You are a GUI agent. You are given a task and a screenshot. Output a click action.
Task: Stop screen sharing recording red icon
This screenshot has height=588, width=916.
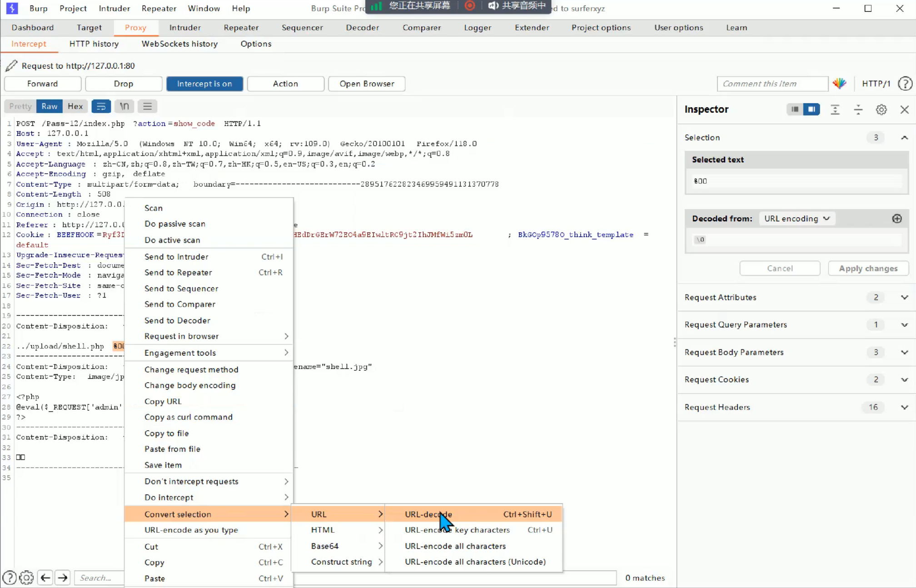[470, 5]
